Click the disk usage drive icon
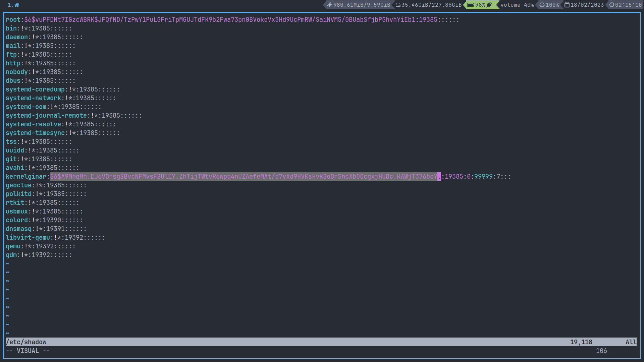The width and height of the screenshot is (644, 362). tap(398, 5)
